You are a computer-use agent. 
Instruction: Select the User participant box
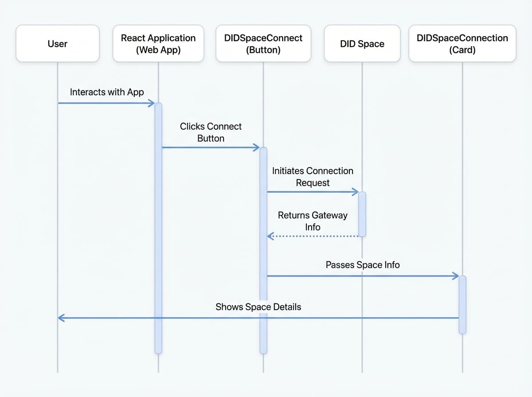coord(58,43)
